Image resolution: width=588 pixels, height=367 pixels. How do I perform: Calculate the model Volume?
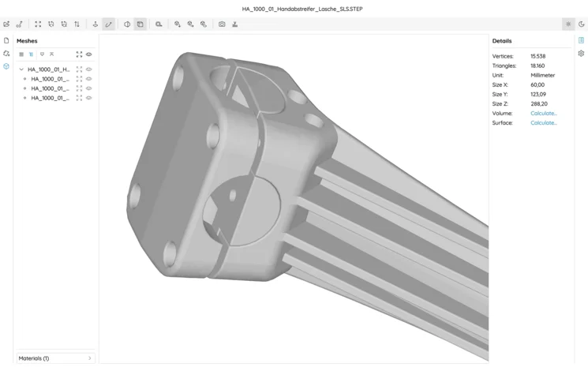tap(543, 114)
